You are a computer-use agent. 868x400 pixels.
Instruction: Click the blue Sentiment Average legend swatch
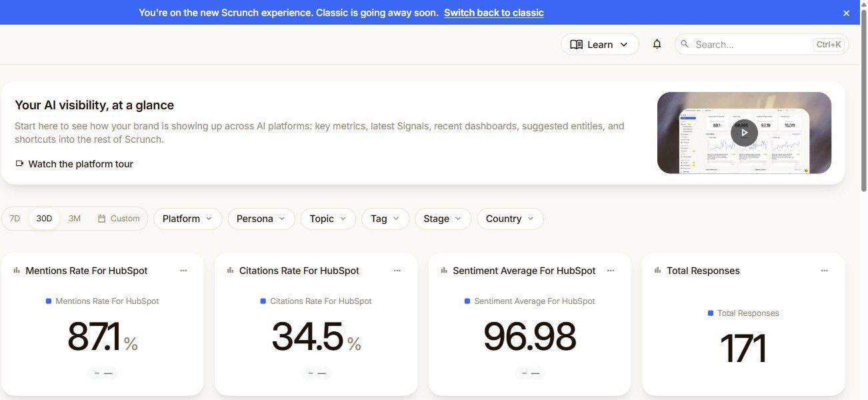467,301
